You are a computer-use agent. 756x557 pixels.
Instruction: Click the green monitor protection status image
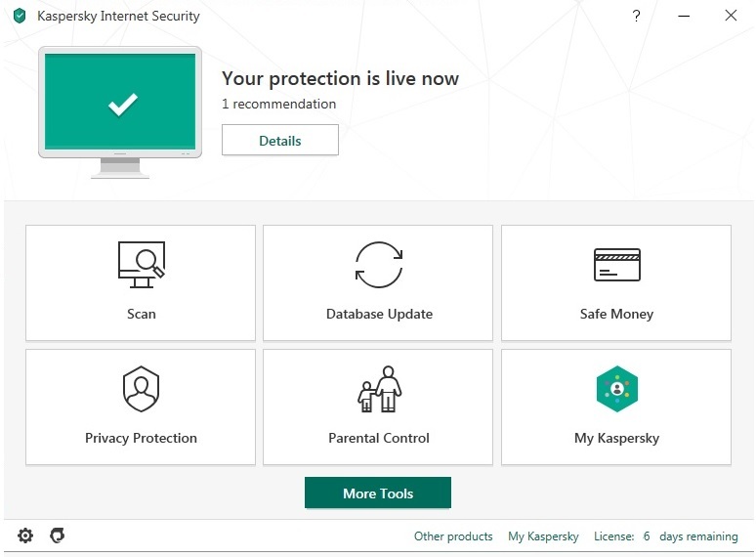120,111
